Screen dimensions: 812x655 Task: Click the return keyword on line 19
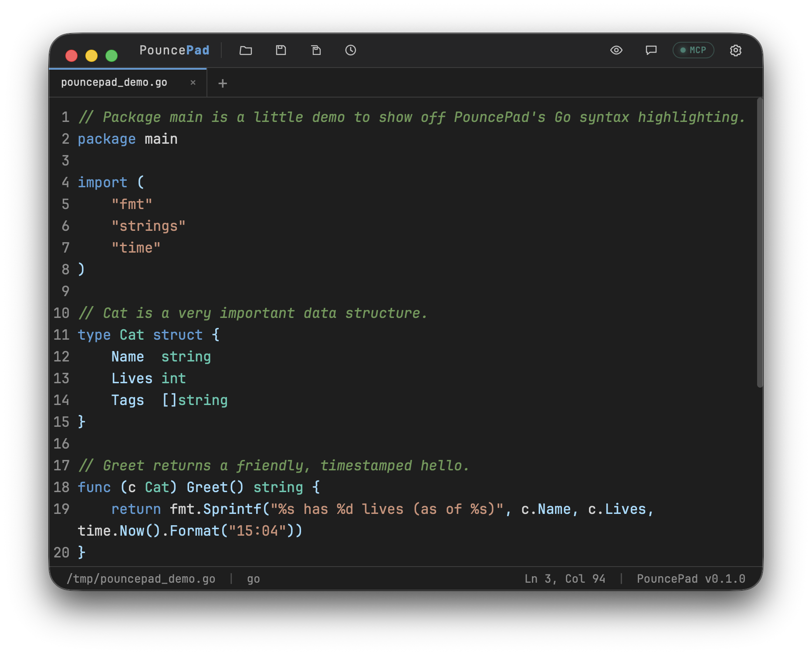coord(136,510)
